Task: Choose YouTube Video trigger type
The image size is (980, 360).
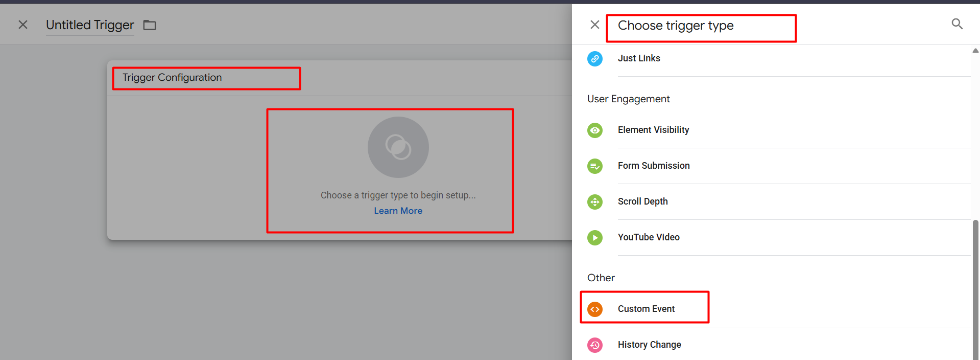Action: point(649,237)
